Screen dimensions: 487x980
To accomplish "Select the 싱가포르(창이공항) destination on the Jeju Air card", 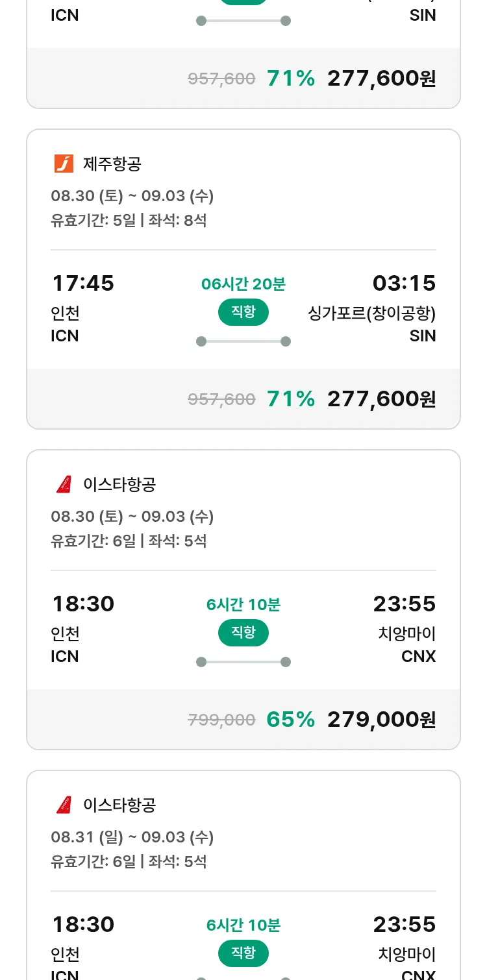I will (371, 313).
